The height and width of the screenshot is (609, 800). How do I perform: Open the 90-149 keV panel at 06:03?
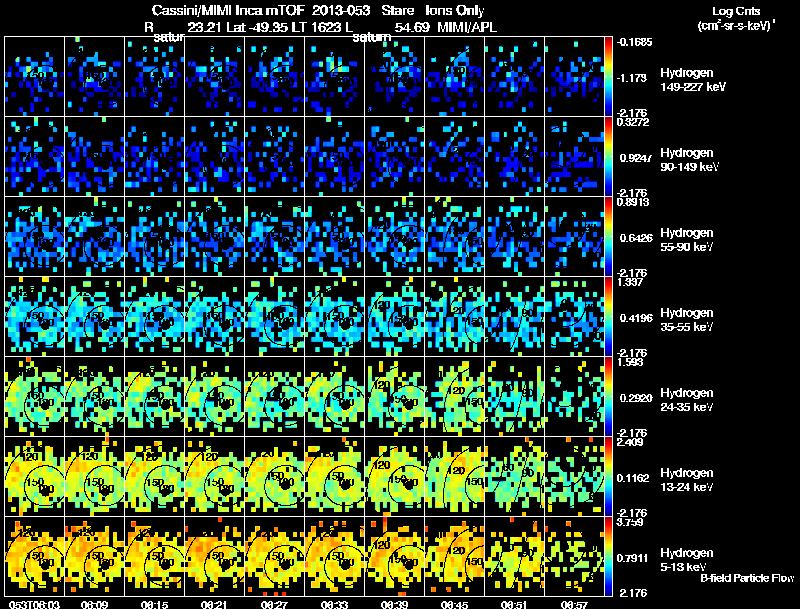(34, 157)
